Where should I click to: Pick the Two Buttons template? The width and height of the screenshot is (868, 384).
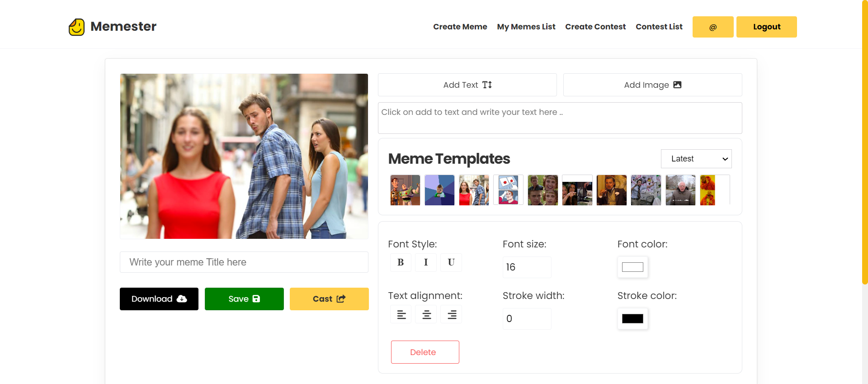click(x=508, y=190)
